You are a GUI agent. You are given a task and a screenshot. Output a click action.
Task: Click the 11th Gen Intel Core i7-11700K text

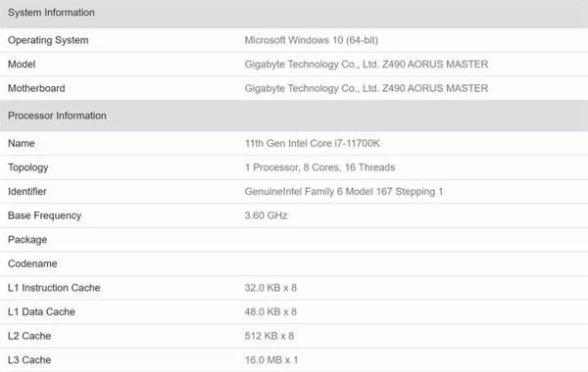click(x=313, y=143)
